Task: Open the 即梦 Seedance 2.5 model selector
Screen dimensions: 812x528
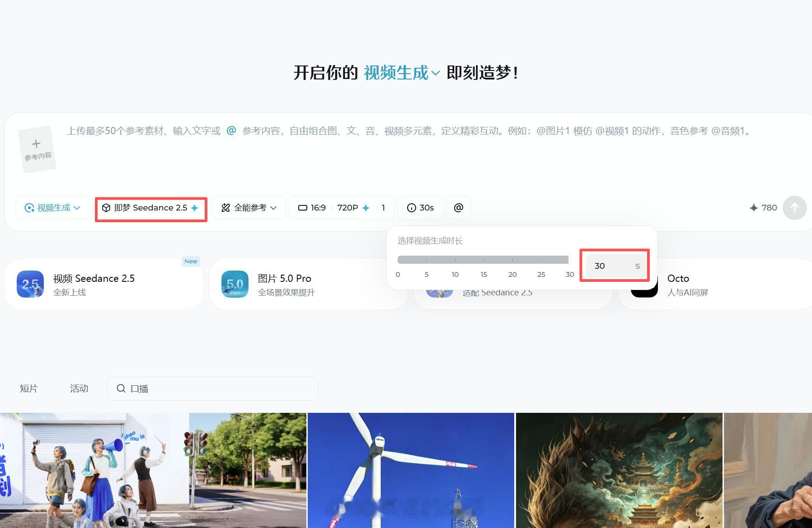Action: [x=151, y=208]
